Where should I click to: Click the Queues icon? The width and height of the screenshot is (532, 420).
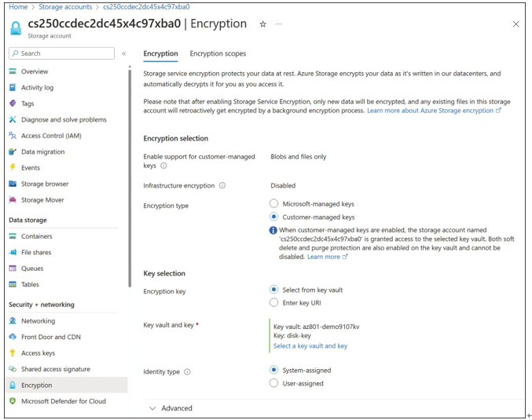click(13, 268)
